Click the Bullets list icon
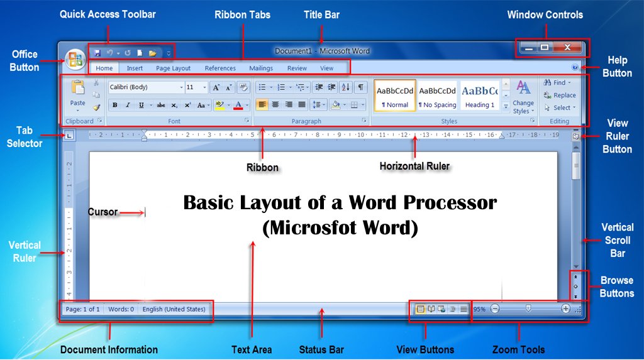 tap(262, 87)
